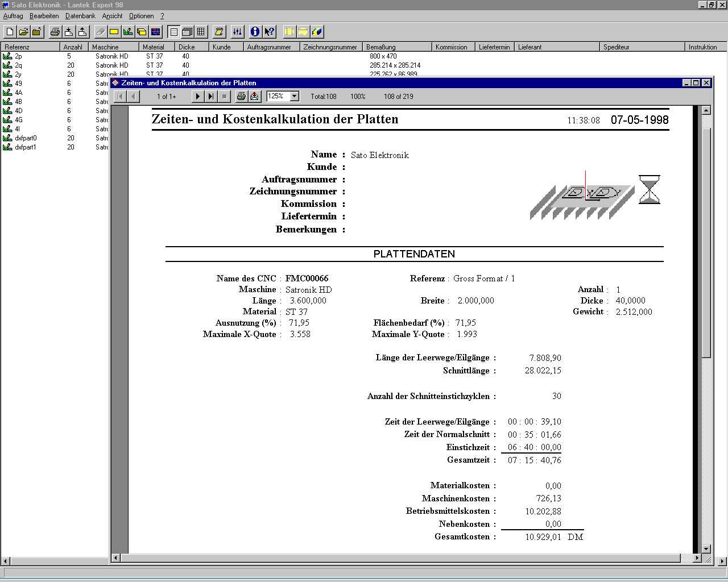Click the first yellow dotted sheet icon
Screen dimensions: 728x582
(x=289, y=32)
